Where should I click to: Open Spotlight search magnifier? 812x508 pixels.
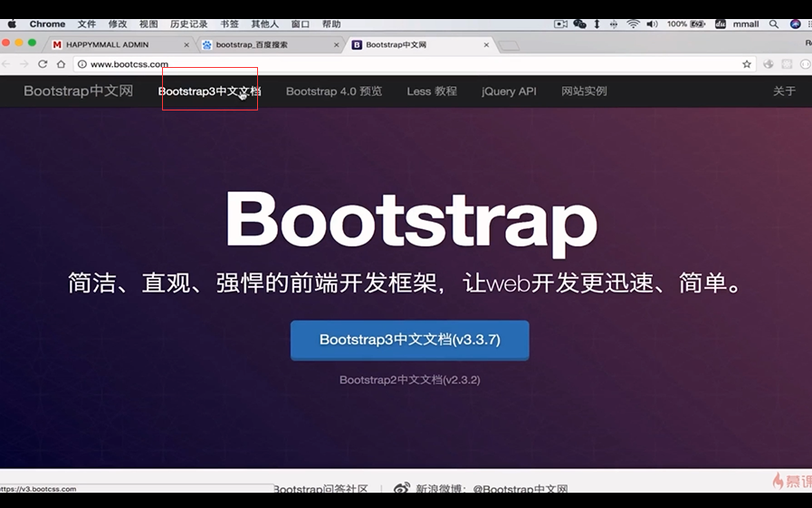[x=774, y=24]
